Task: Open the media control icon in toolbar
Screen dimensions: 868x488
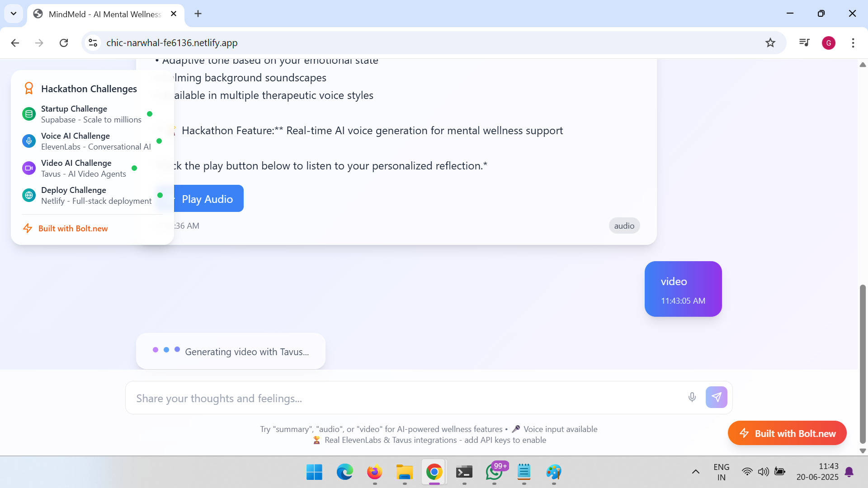Action: (804, 43)
